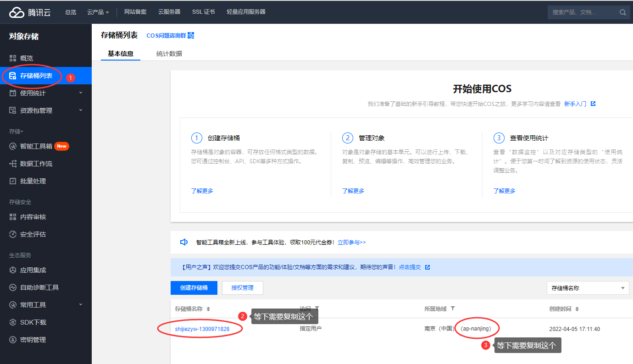Open 轻量应用服务器 in the top navigation

pyautogui.click(x=246, y=12)
